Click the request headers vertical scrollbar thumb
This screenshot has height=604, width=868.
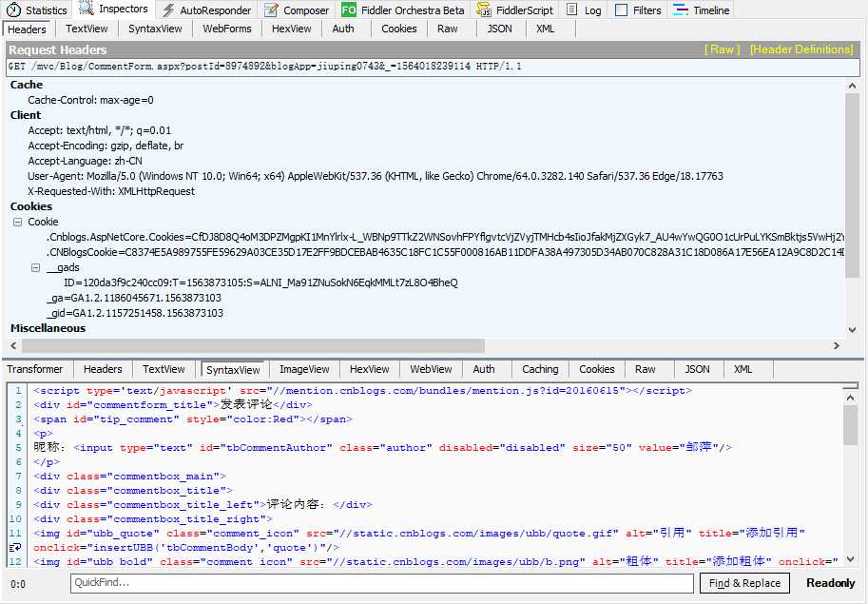coord(852,185)
